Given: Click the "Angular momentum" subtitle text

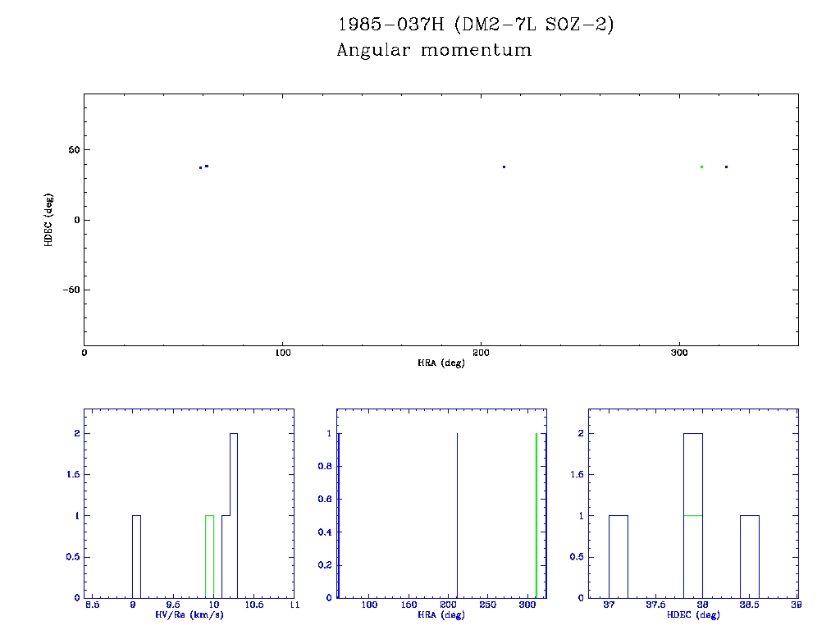Looking at the screenshot, I should 434,51.
